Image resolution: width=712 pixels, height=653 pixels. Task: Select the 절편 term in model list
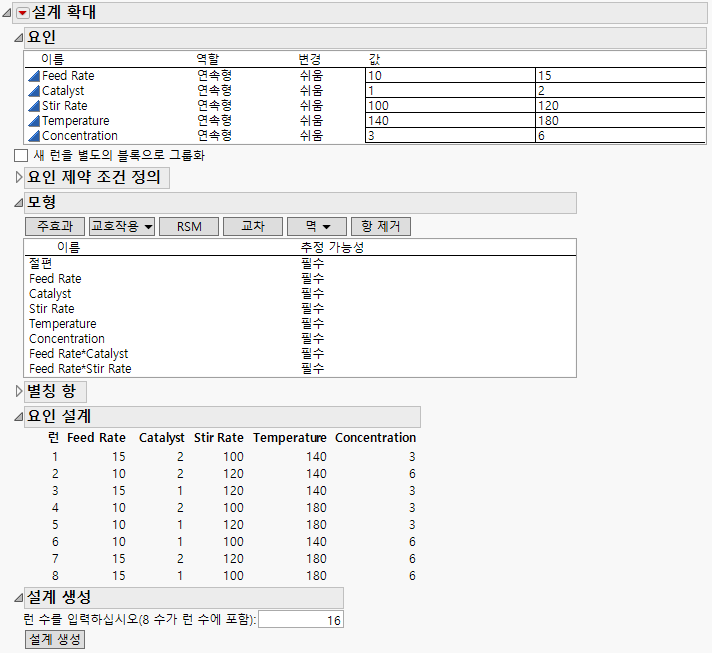tap(40, 263)
